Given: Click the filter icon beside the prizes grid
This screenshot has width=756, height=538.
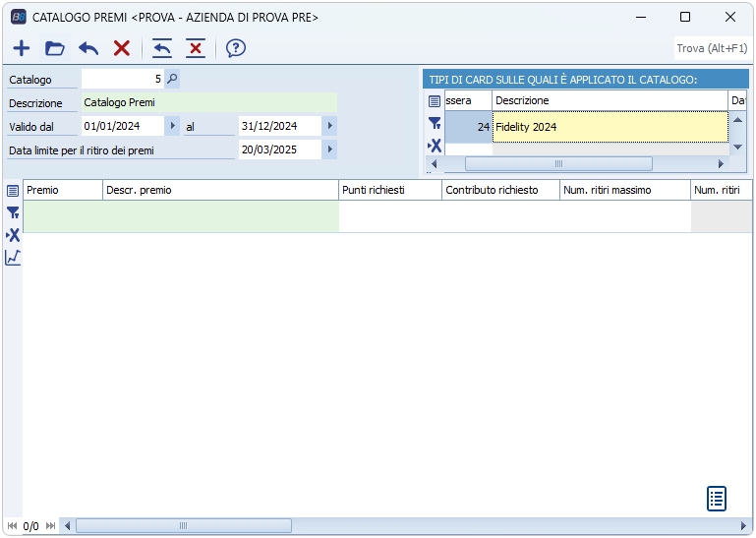Looking at the screenshot, I should (x=13, y=212).
